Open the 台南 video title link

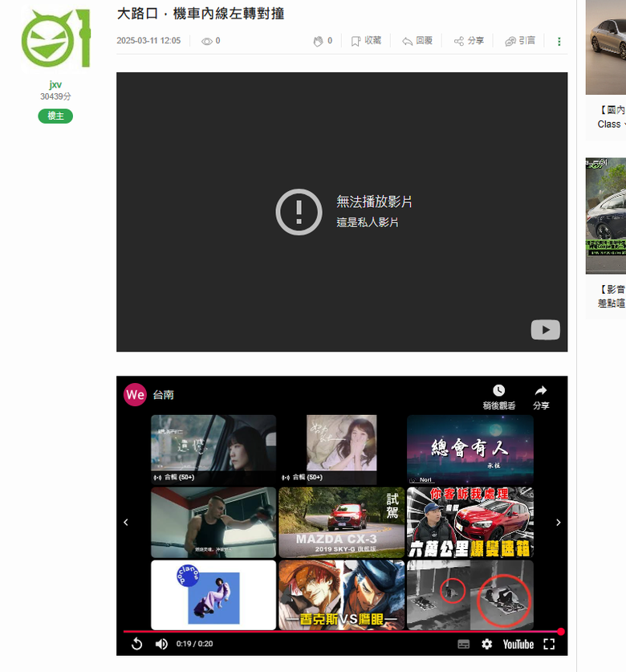(163, 395)
